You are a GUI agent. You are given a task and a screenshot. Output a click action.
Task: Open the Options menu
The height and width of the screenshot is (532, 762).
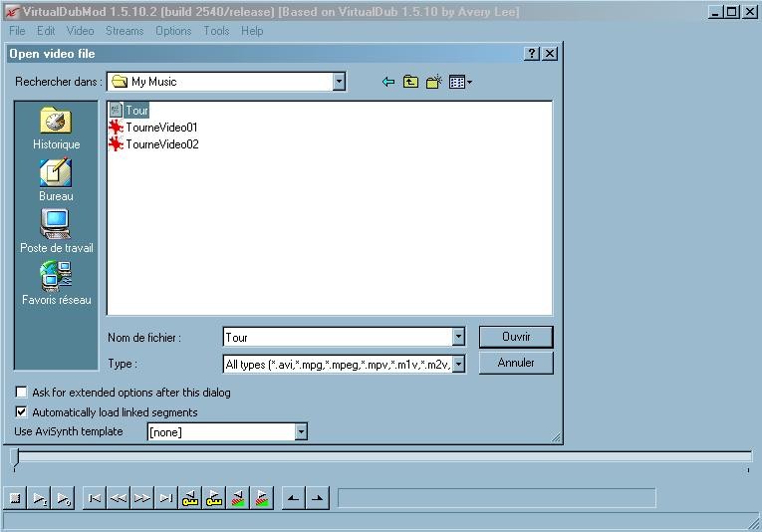tap(173, 31)
